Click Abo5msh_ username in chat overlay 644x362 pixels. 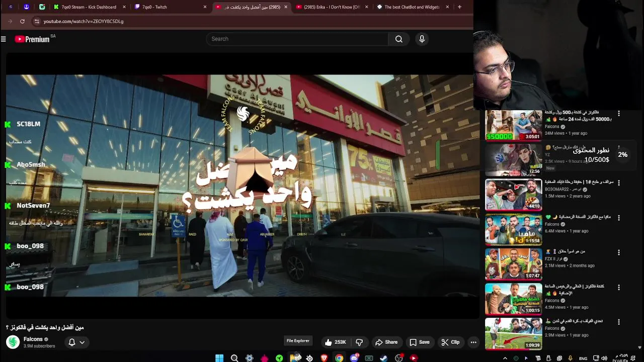(31, 165)
